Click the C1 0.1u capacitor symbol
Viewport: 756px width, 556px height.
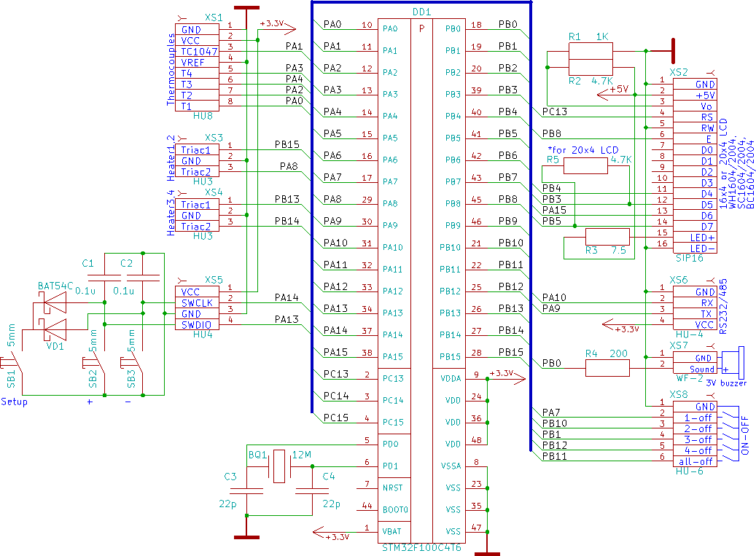click(105, 278)
